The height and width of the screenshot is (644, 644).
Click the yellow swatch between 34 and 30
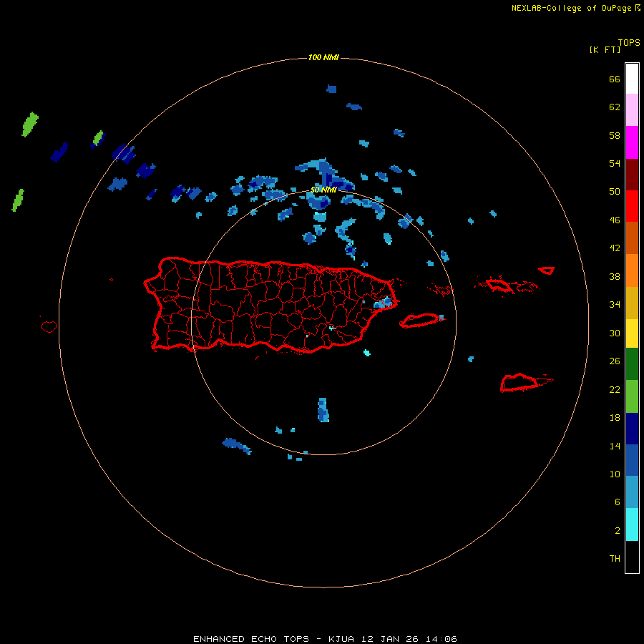coord(632,333)
